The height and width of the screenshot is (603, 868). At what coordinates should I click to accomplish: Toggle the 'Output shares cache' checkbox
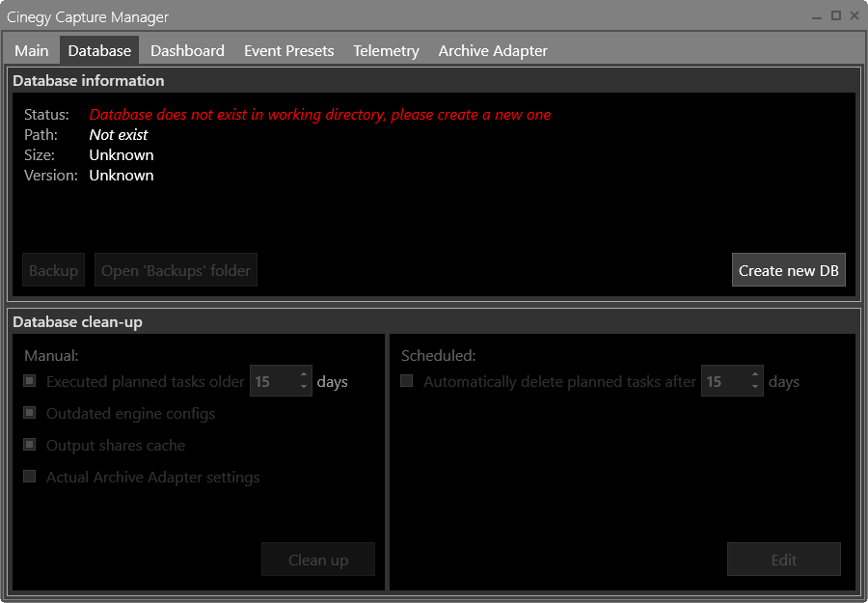(x=29, y=445)
